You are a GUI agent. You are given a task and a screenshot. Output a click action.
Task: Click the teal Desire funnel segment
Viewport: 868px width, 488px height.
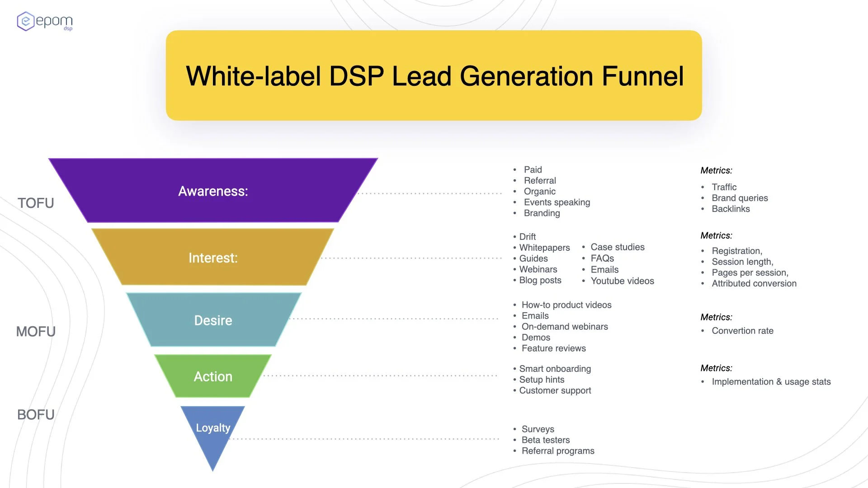213,320
